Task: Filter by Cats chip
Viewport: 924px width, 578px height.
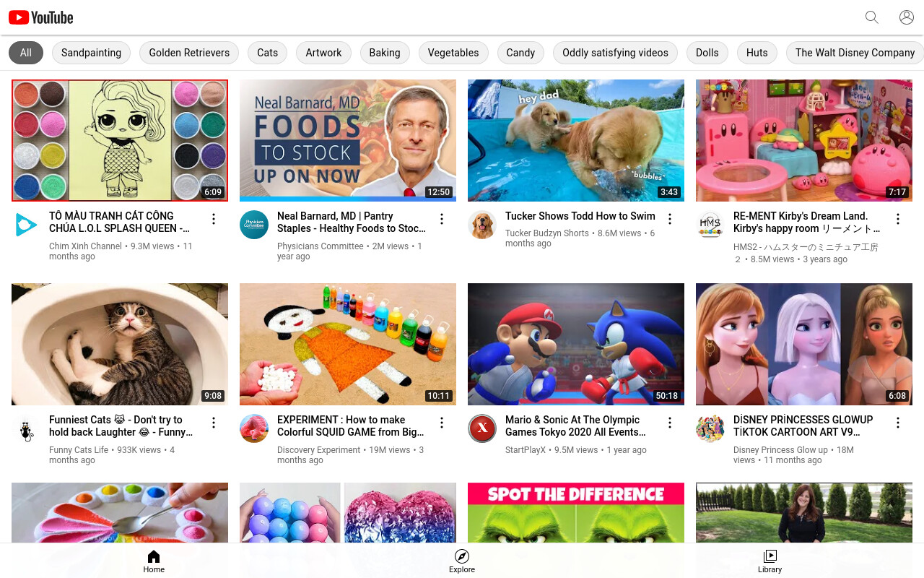Action: pyautogui.click(x=267, y=53)
